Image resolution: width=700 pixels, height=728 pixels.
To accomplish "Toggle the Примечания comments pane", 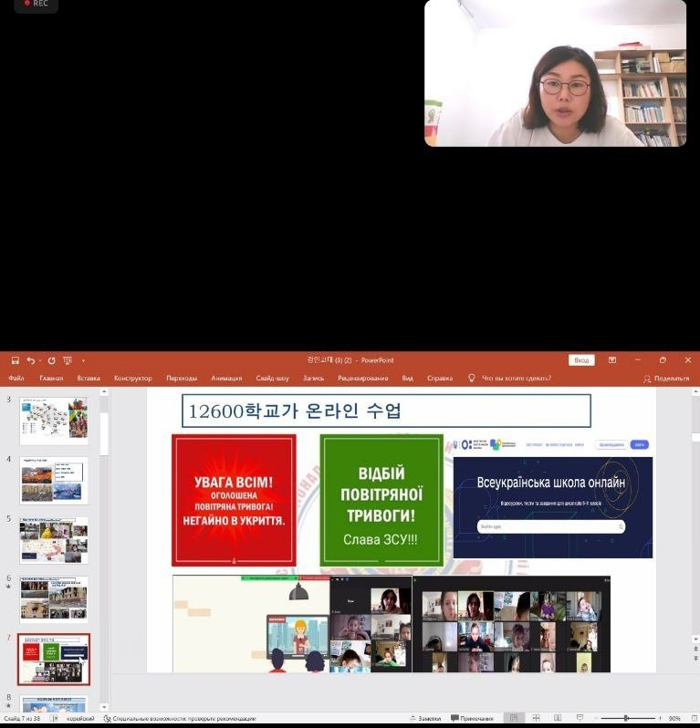I will pos(472,718).
